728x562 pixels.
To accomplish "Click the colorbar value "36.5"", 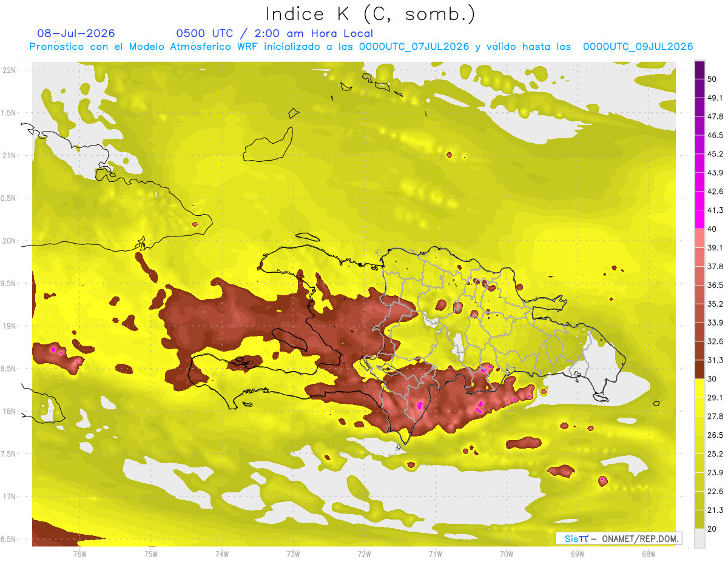I will [715, 285].
